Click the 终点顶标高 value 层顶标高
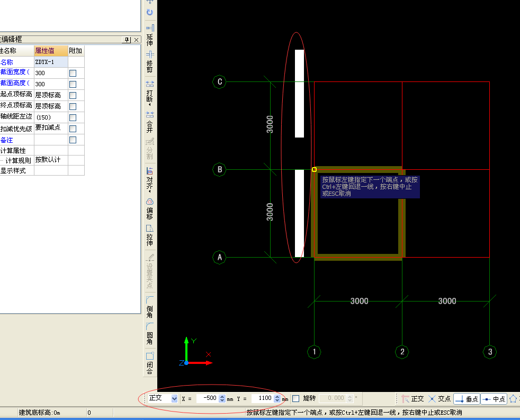Viewport: 520px width, 420px height. [x=51, y=106]
